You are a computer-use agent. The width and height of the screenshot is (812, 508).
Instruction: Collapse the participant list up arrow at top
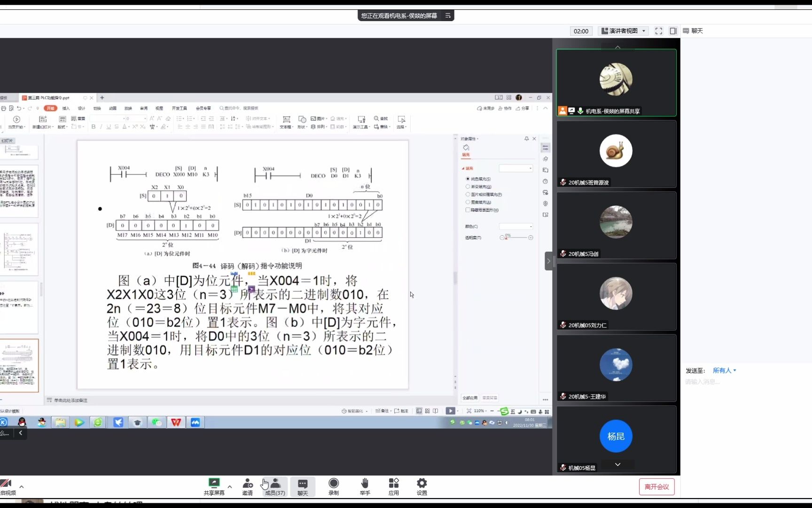click(x=617, y=47)
